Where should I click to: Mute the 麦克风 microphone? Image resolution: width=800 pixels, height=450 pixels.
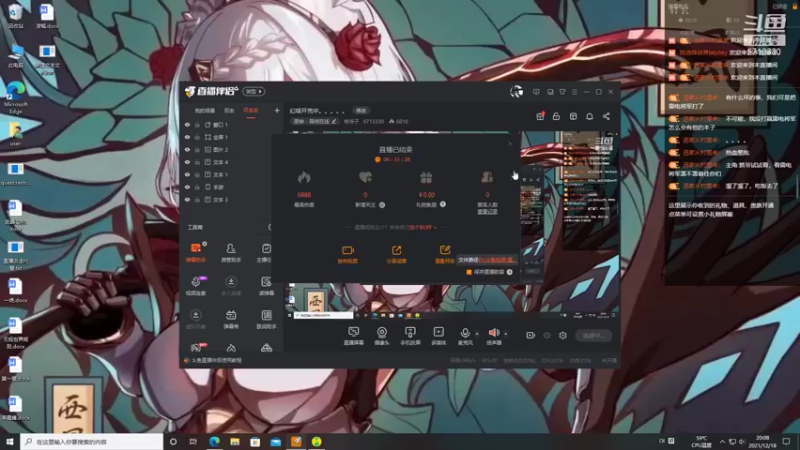tap(465, 336)
